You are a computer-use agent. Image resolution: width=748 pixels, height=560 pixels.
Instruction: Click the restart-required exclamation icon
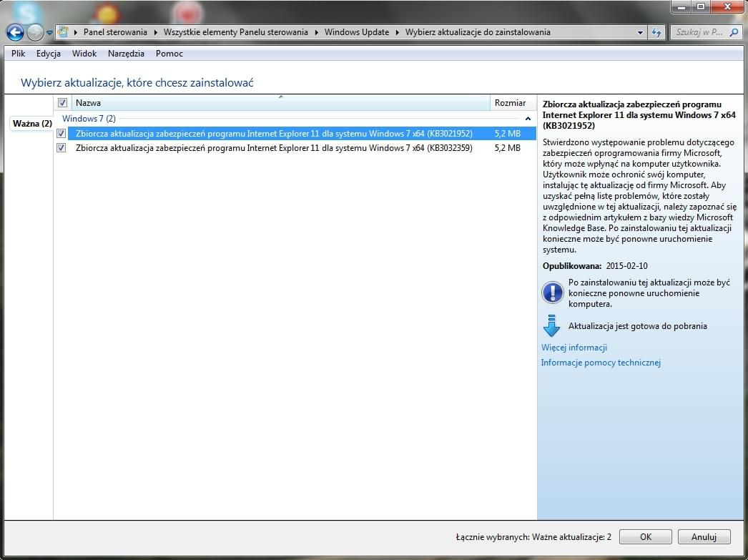[x=552, y=292]
